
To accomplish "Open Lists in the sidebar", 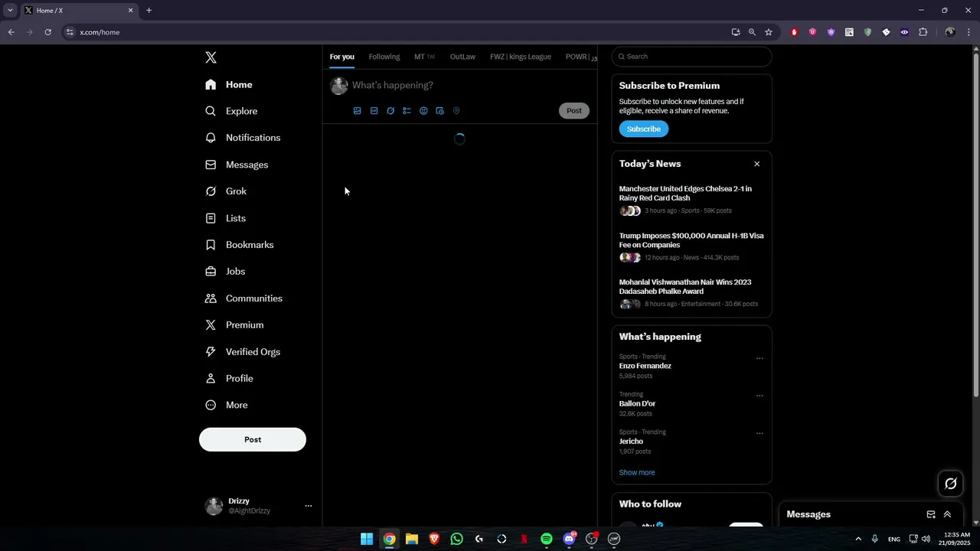I will [x=226, y=218].
